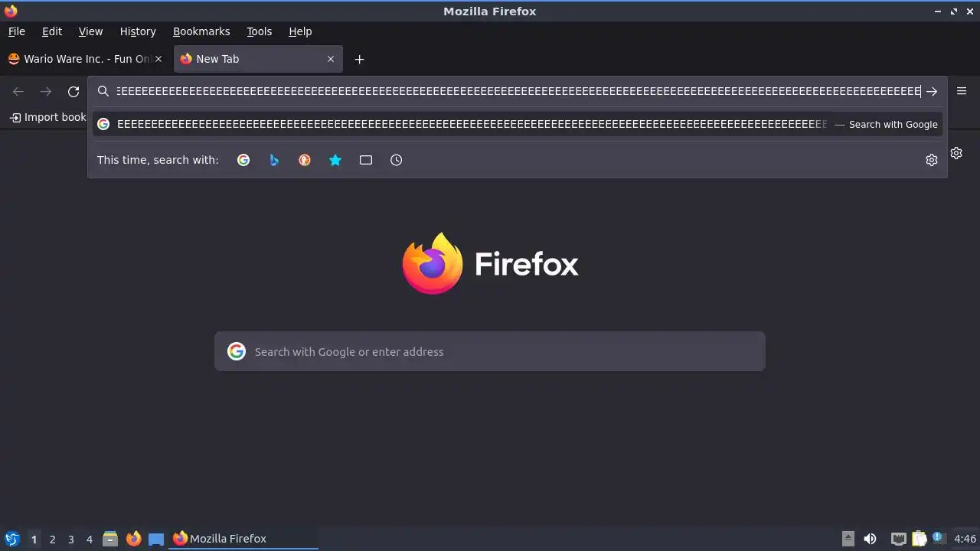Open the Edit menu
Screen dimensions: 980x551
point(52,31)
